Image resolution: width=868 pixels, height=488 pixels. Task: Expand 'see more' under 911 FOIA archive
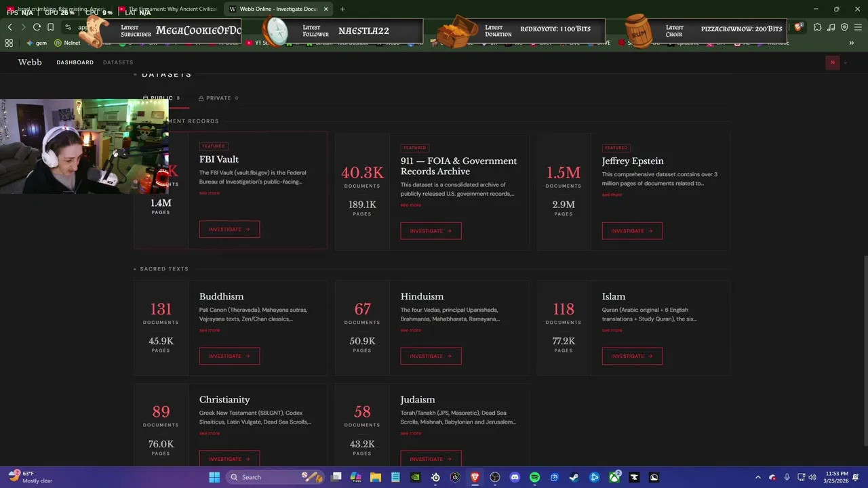410,205
